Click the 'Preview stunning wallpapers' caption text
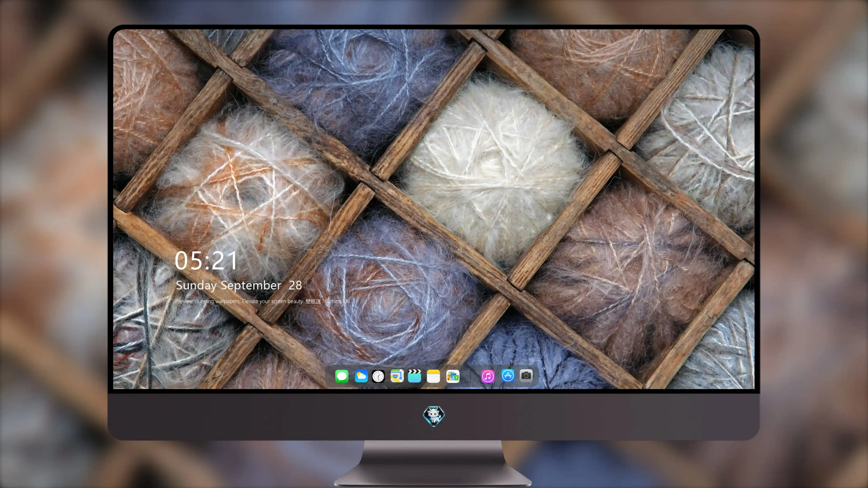 (x=262, y=301)
